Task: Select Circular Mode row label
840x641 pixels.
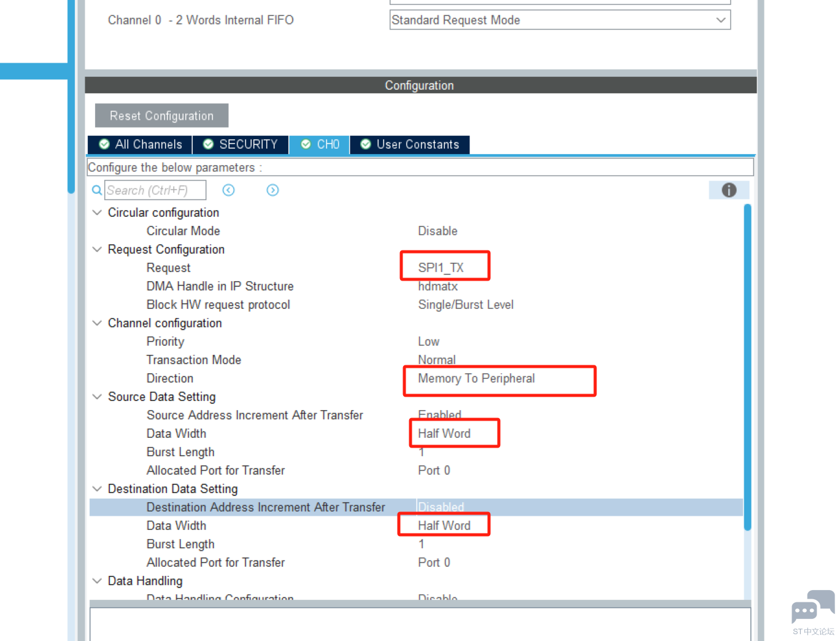Action: click(x=183, y=231)
